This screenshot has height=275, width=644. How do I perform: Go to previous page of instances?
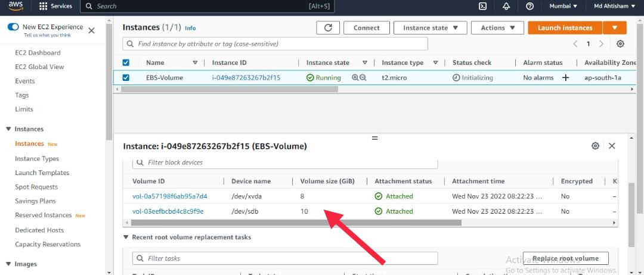575,44
